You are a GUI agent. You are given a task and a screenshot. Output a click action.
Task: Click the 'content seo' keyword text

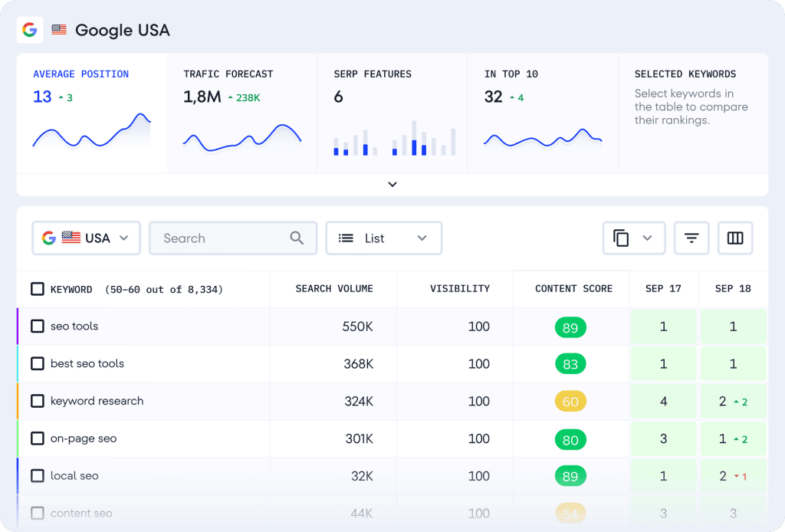click(81, 513)
